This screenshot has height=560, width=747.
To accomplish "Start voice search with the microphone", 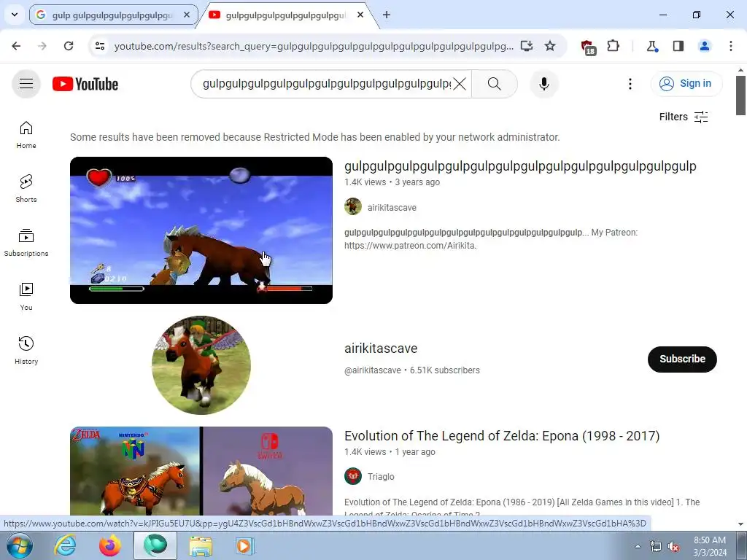I will (543, 84).
